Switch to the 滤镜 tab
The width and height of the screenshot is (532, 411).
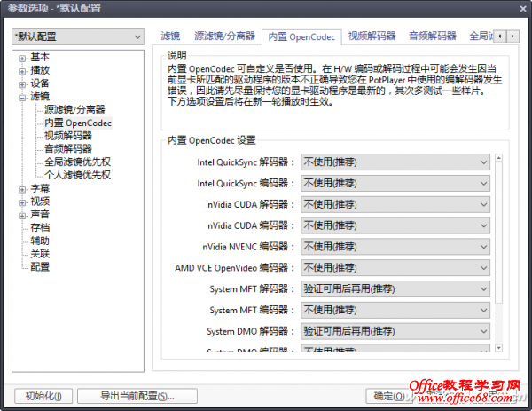170,36
